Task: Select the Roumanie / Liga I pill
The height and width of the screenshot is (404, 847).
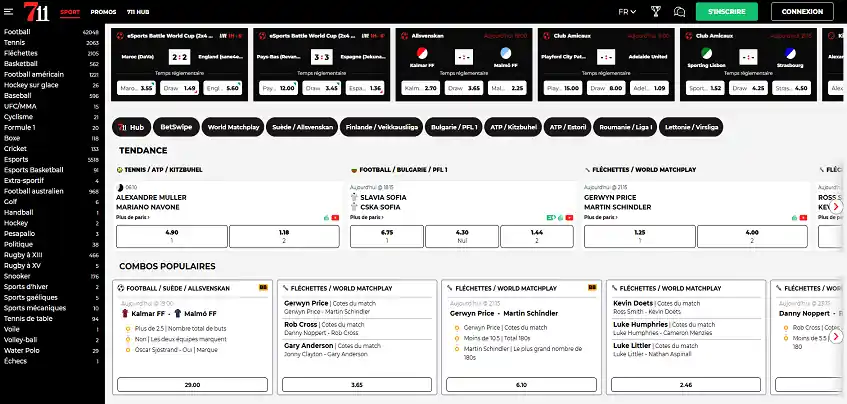Action: click(625, 127)
